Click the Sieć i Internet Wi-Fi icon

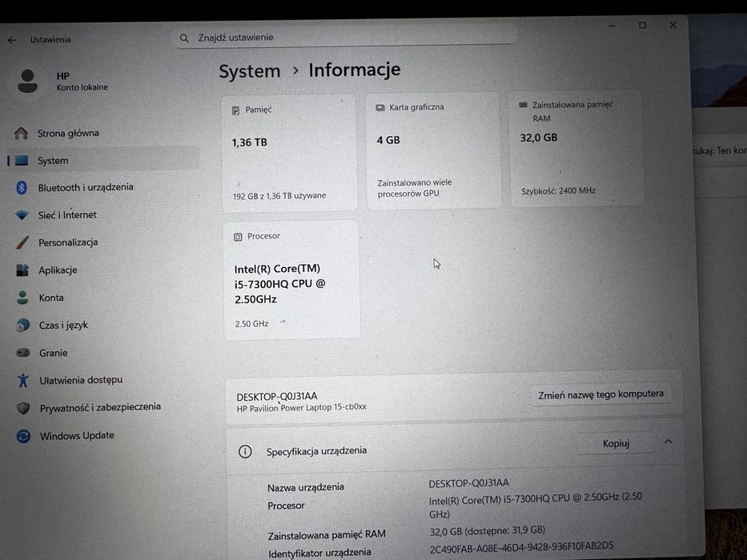(22, 215)
